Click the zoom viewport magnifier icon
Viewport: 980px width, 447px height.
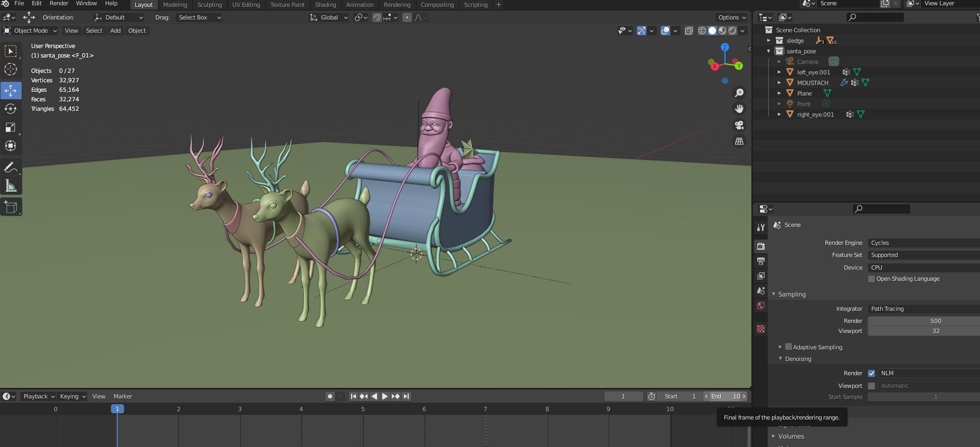(739, 93)
